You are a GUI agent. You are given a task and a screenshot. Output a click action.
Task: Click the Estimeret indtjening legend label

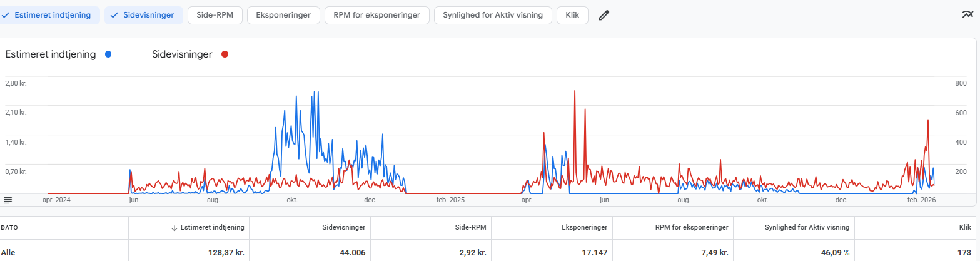(x=51, y=54)
